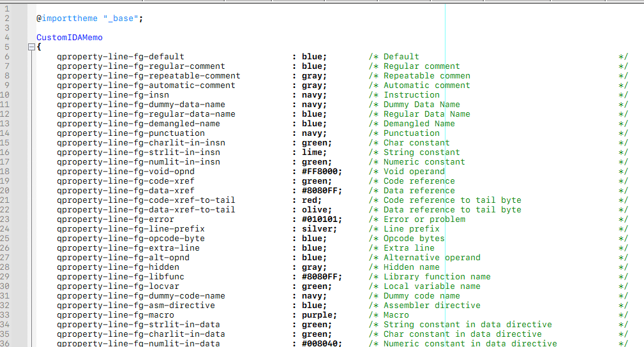Click the '/* Line prefix' comment
Image resolution: width=644 pixels, height=347 pixels.
point(404,229)
